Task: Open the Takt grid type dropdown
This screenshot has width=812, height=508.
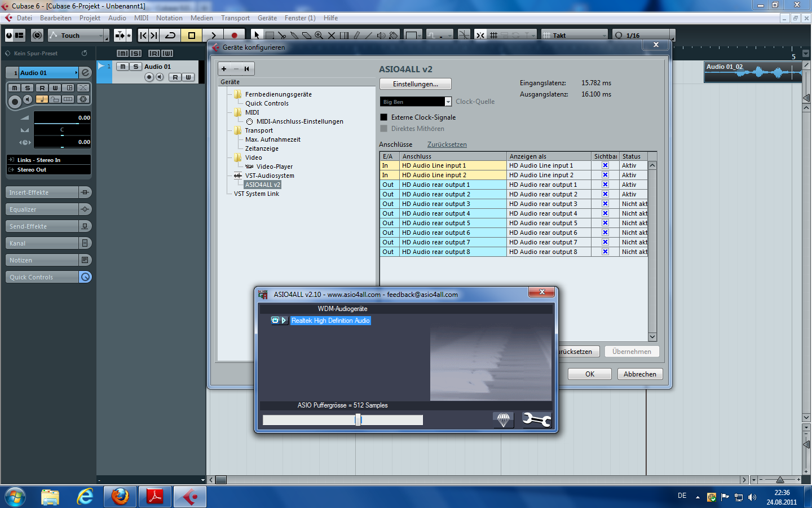Action: pos(575,35)
